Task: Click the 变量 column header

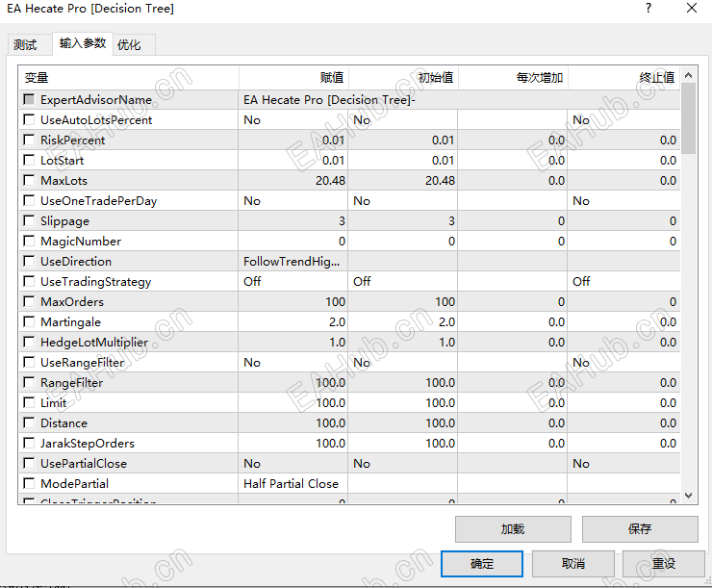Action: [129, 78]
